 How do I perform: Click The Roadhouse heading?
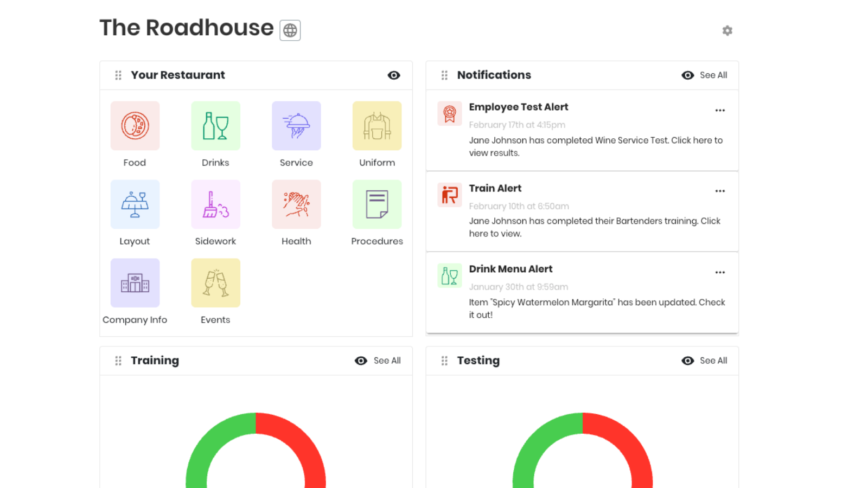187,28
